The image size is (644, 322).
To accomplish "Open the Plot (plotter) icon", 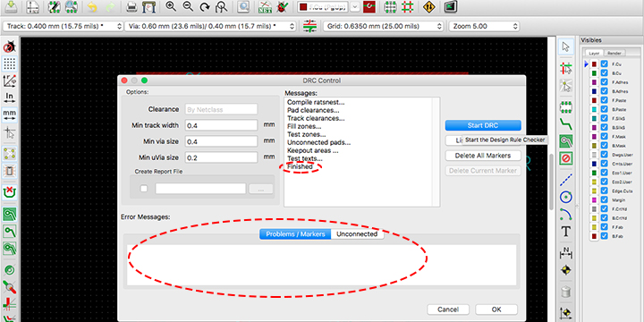I will pyautogui.click(x=148, y=6).
